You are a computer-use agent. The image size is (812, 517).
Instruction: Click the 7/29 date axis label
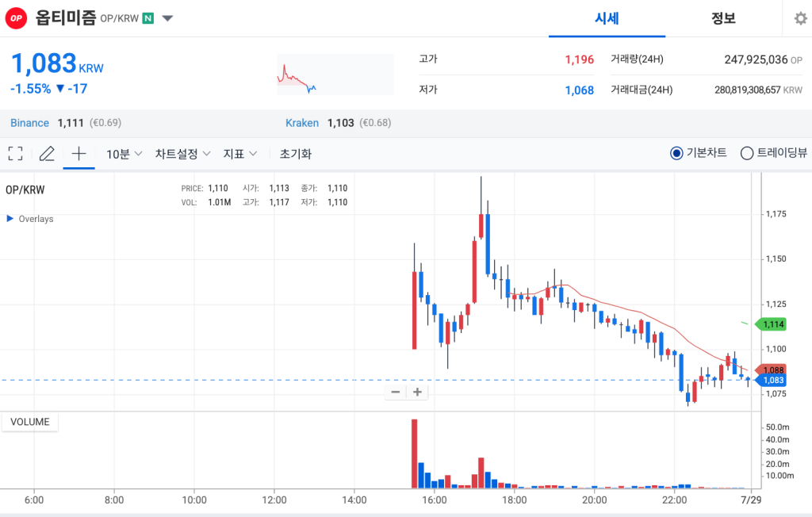pyautogui.click(x=751, y=500)
